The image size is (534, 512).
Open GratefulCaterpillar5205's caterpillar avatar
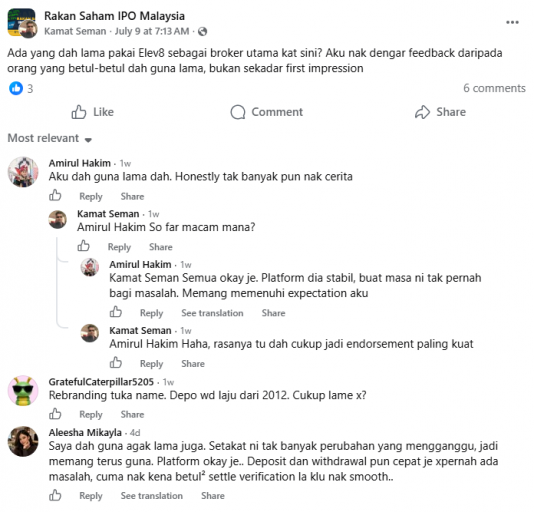(x=23, y=391)
